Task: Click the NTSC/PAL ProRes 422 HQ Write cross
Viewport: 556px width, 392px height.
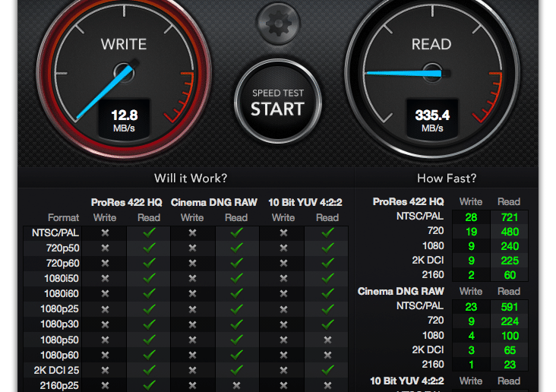Action: (x=105, y=232)
